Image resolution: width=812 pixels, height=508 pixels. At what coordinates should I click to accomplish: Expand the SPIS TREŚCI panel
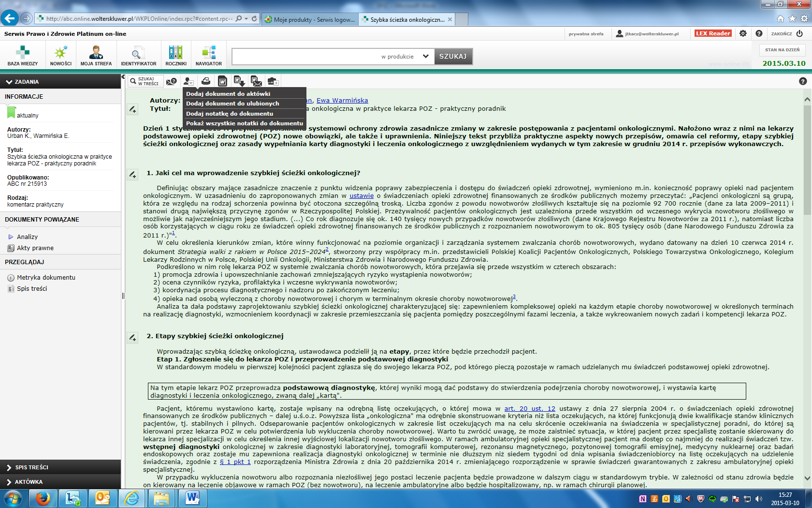point(60,467)
